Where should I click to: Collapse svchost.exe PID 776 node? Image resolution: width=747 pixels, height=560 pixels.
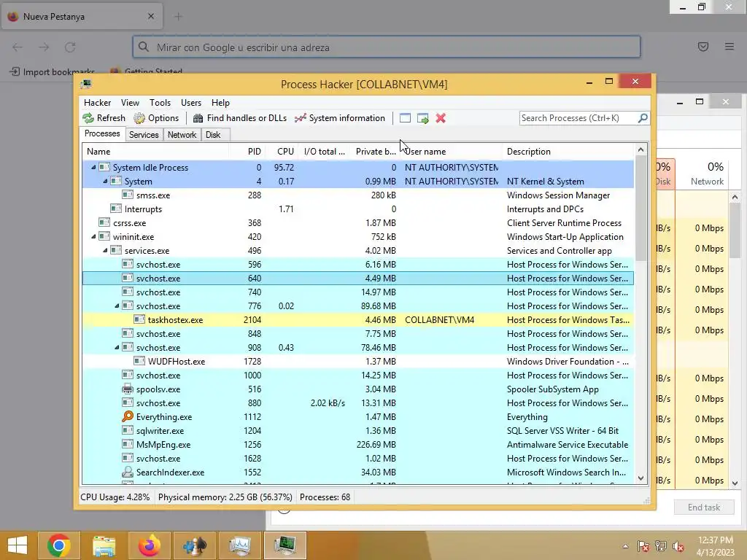(x=117, y=306)
